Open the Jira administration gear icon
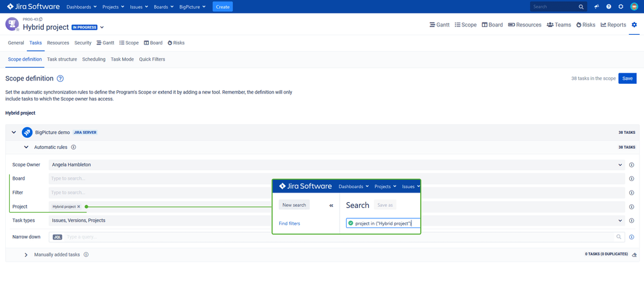Viewport: 644px width, 295px height. [x=621, y=6]
